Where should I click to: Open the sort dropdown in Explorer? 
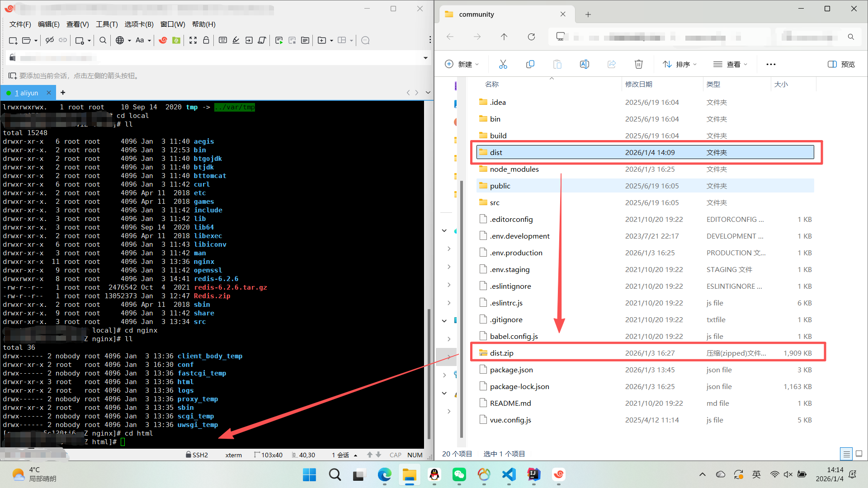tap(679, 65)
